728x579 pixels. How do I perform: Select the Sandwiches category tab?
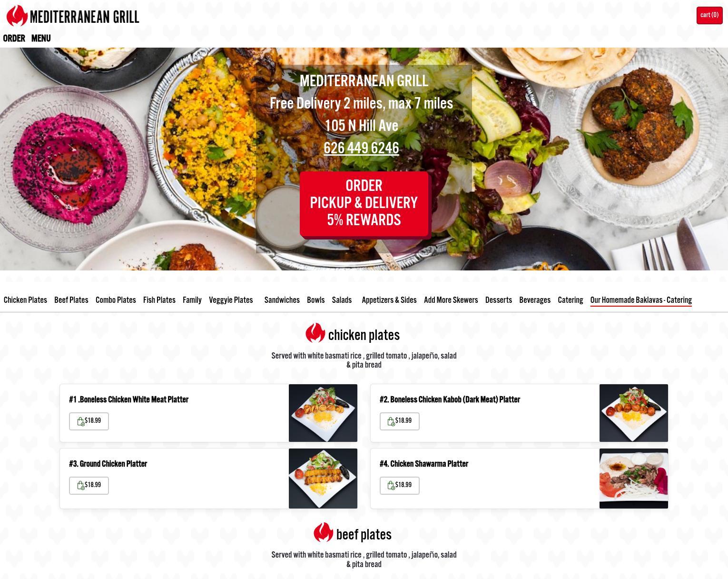[x=282, y=300]
